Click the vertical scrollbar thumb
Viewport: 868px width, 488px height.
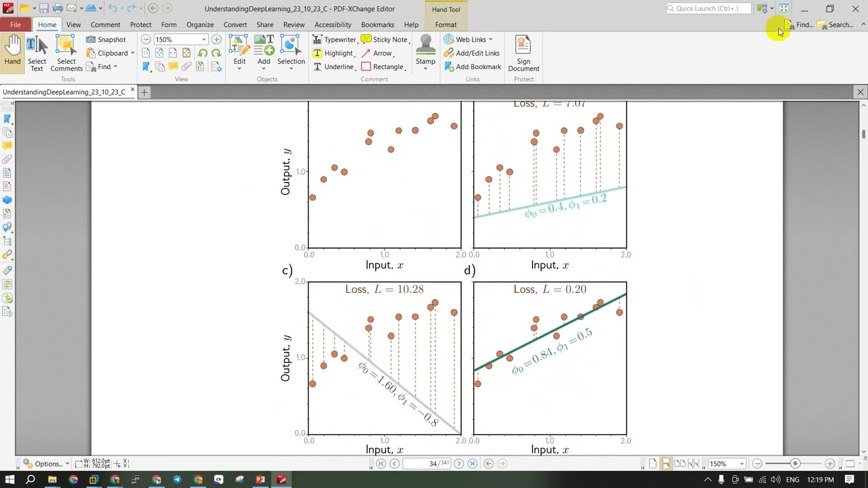863,134
